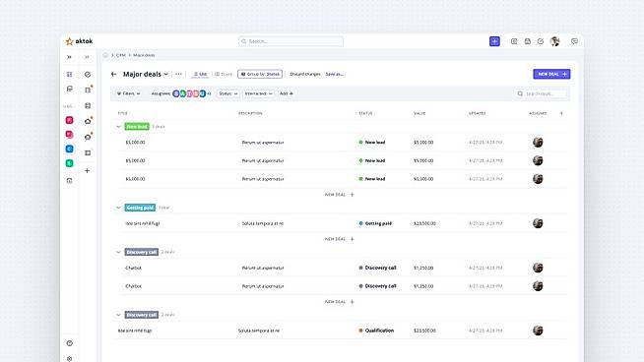Click Save as...

(x=335, y=75)
